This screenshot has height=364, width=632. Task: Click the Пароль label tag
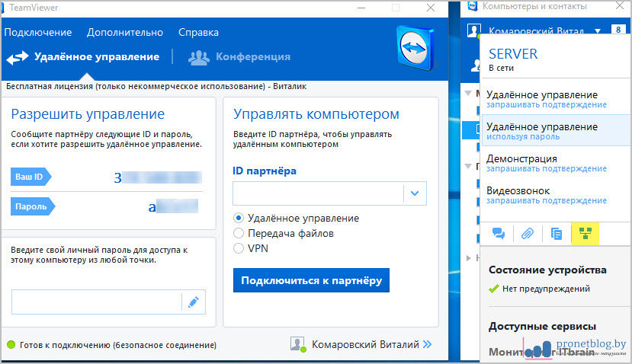click(32, 206)
